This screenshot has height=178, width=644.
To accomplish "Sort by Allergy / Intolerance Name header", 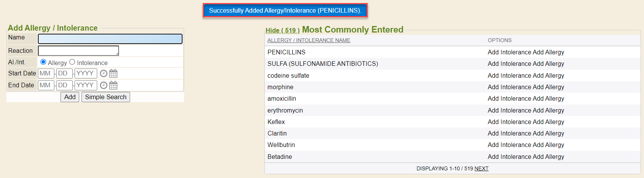I will click(x=309, y=40).
